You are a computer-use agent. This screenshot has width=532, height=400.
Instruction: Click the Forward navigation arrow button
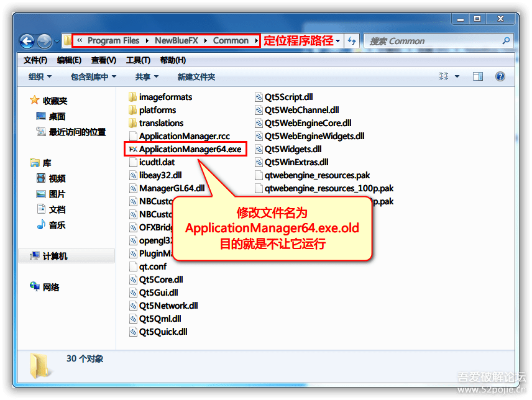44,42
